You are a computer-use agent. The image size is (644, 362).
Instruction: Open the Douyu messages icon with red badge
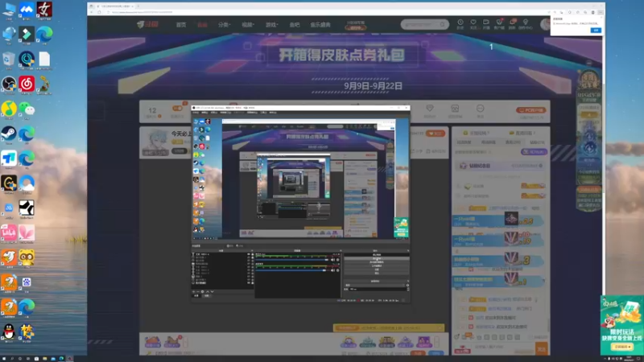(x=512, y=23)
